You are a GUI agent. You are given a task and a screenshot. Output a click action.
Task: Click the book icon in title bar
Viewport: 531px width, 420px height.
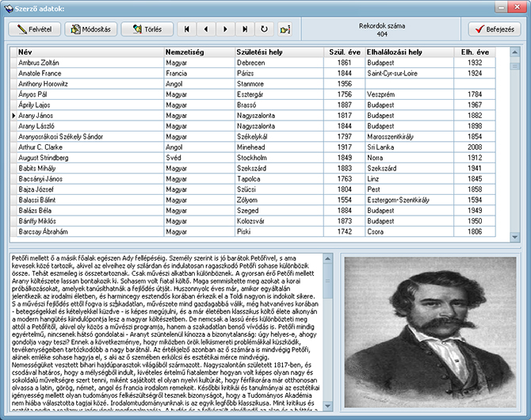point(9,8)
